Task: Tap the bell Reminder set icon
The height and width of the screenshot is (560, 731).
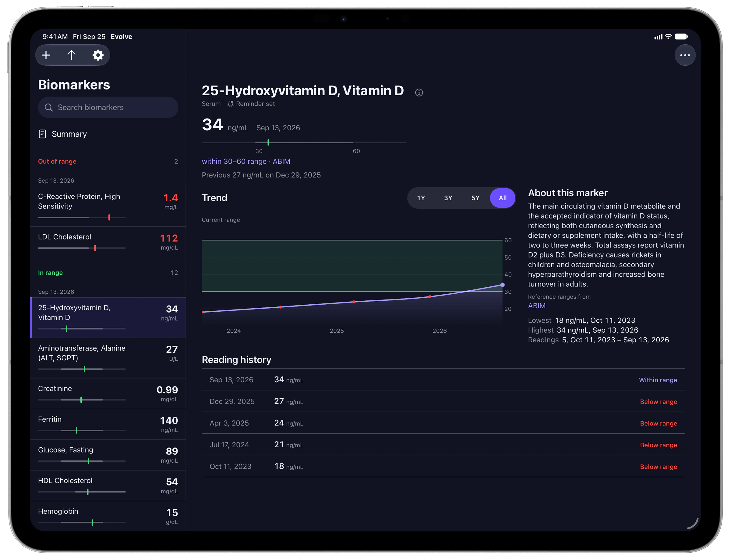Action: [230, 104]
